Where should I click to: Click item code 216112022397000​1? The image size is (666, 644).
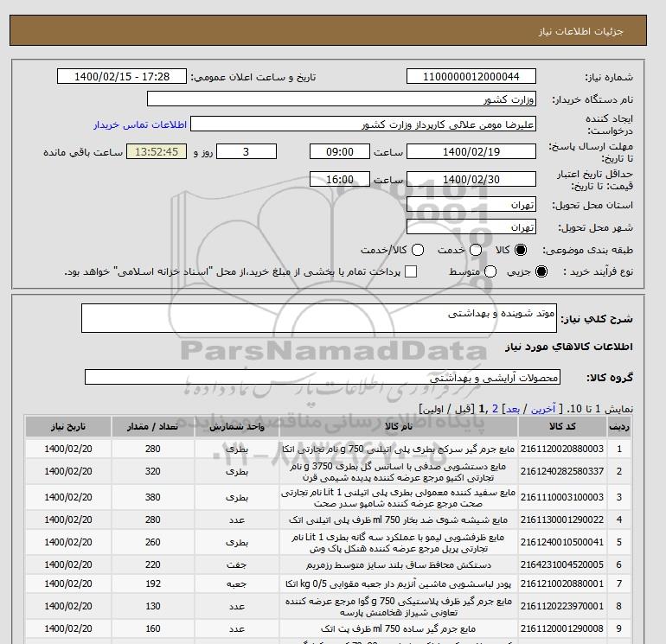[x=562, y=606]
